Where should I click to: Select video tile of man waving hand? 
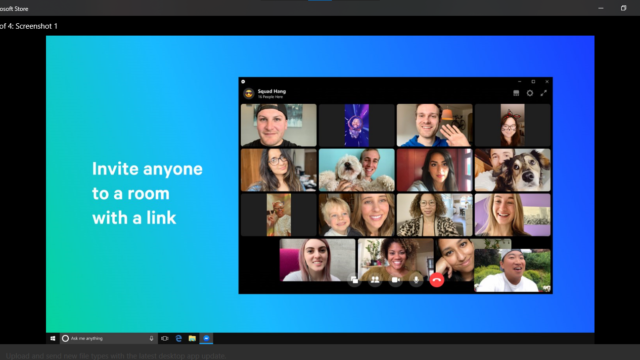pyautogui.click(x=435, y=125)
